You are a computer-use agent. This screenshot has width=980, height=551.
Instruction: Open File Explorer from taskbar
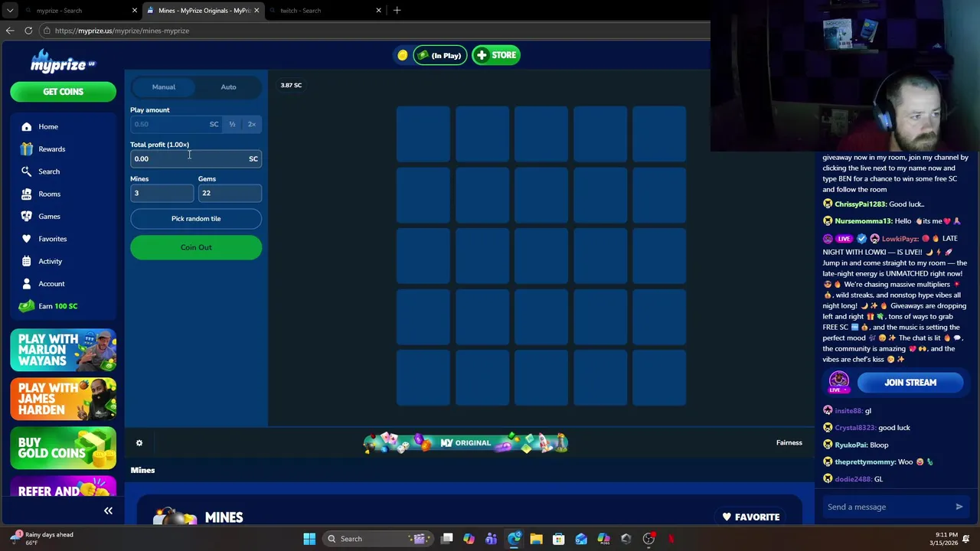pos(536,539)
